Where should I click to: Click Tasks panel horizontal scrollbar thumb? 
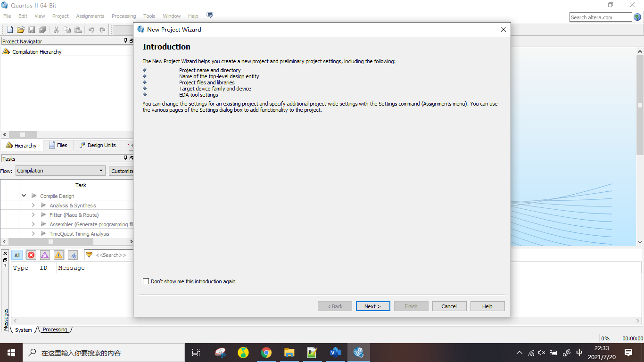coord(50,241)
